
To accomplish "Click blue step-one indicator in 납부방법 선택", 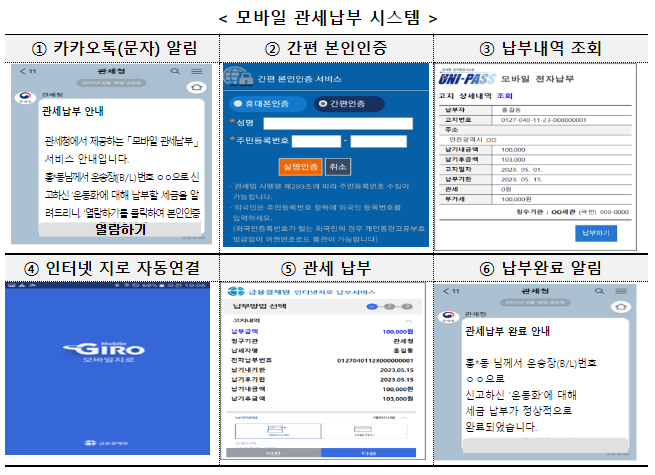I will click(372, 307).
